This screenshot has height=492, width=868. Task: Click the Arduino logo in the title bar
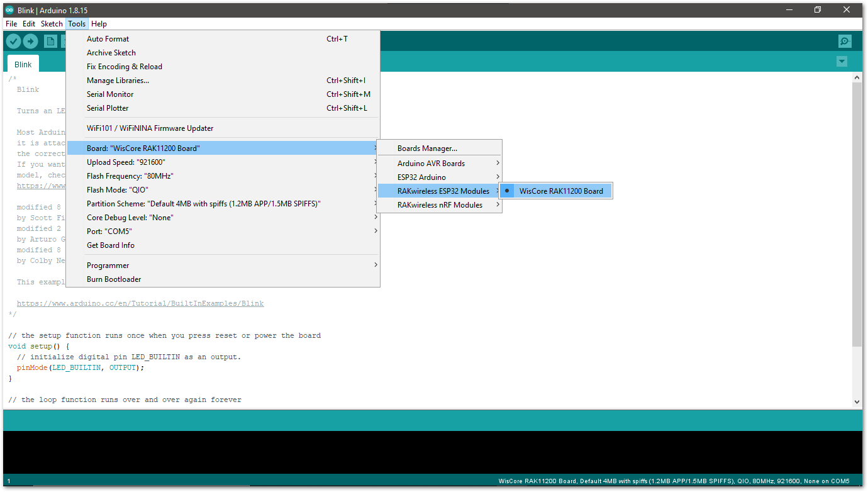(9, 9)
